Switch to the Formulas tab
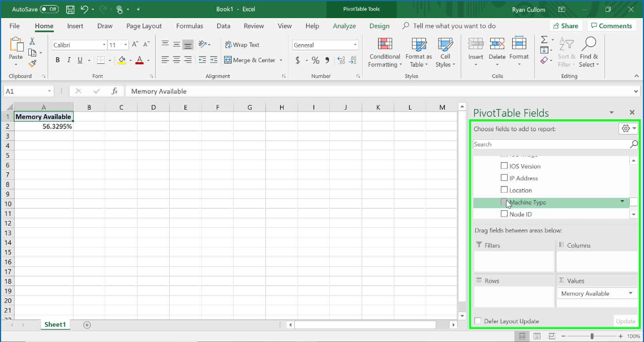The width and height of the screenshot is (644, 342). [x=190, y=26]
